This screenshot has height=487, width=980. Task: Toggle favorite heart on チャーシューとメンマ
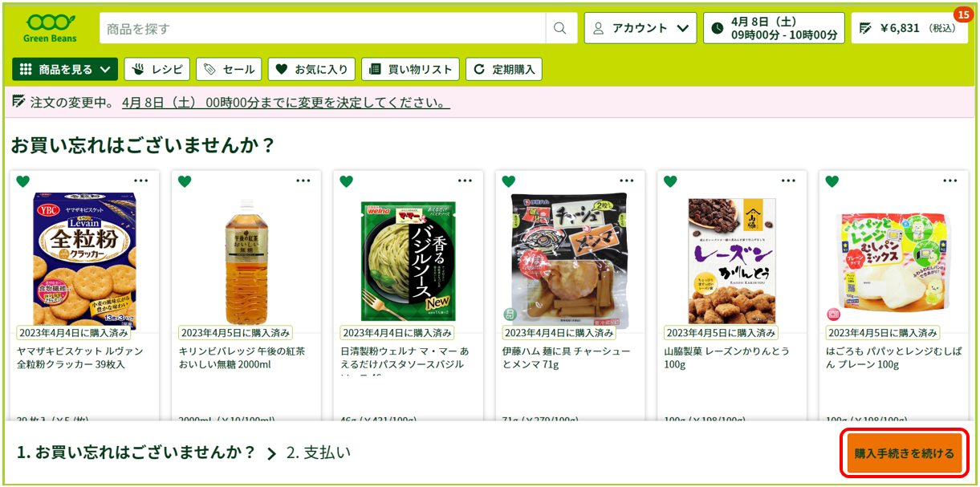508,181
